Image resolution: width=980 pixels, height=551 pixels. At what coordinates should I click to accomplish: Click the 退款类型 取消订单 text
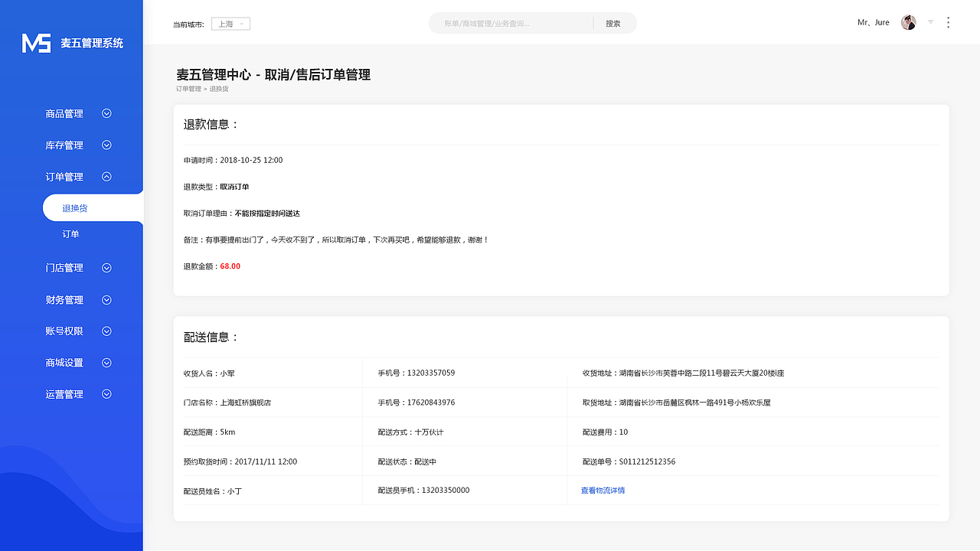(216, 187)
